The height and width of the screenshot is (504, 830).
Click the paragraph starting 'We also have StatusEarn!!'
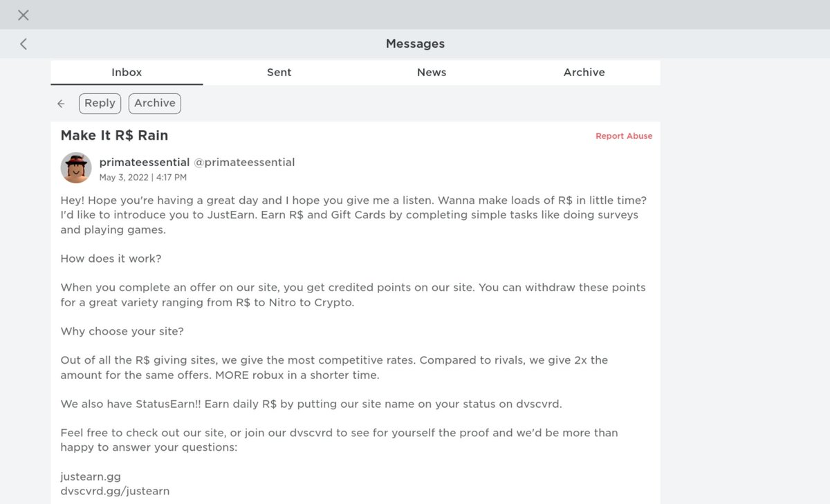coord(311,404)
